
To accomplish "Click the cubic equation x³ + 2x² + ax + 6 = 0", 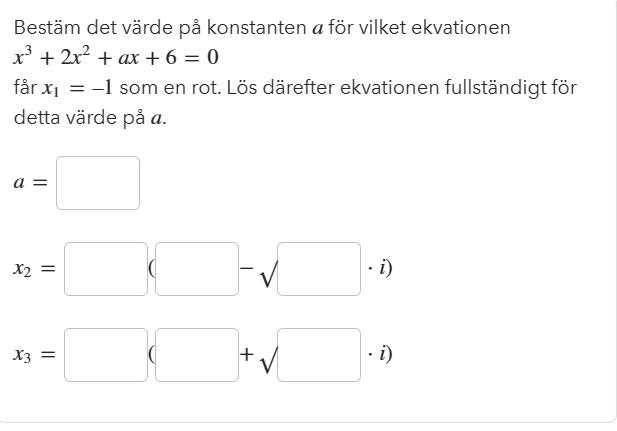I will point(116,57).
